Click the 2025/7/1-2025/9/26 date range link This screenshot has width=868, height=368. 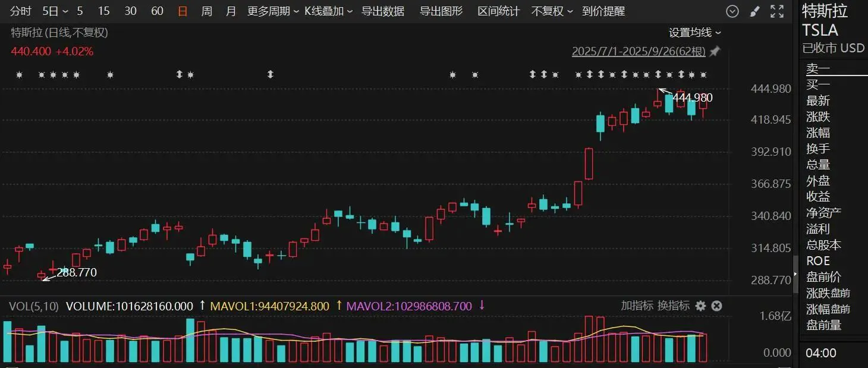click(x=638, y=52)
